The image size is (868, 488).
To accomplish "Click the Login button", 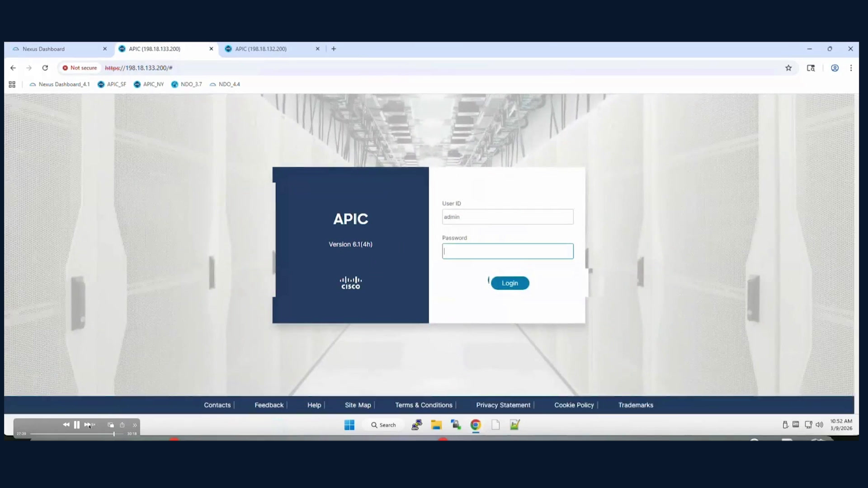I will [510, 283].
